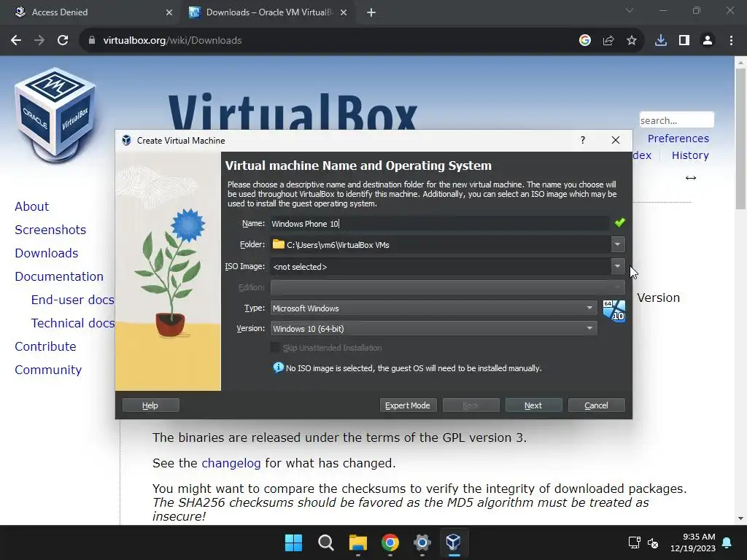Open the About link in the site sidebar
The width and height of the screenshot is (747, 560).
coord(32,206)
